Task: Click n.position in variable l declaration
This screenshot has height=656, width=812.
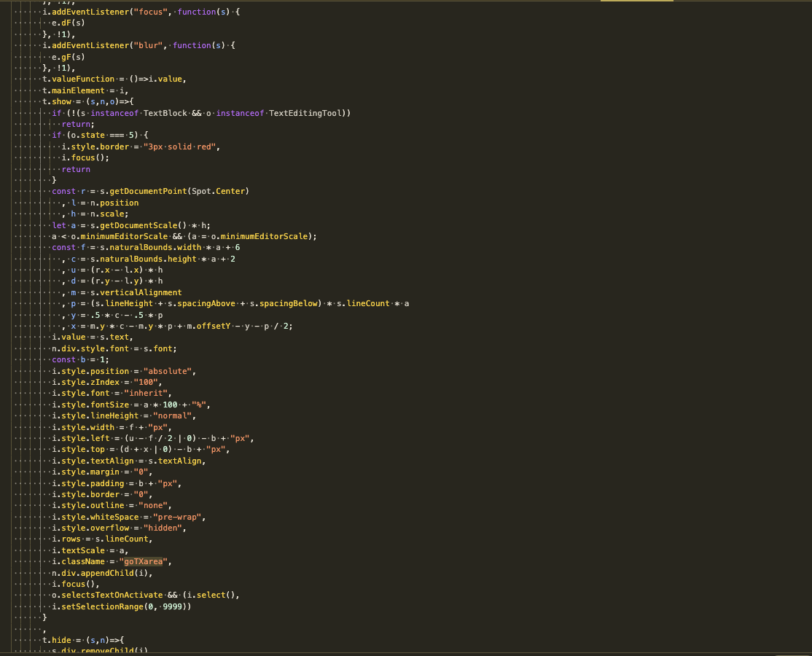Action: (x=114, y=203)
